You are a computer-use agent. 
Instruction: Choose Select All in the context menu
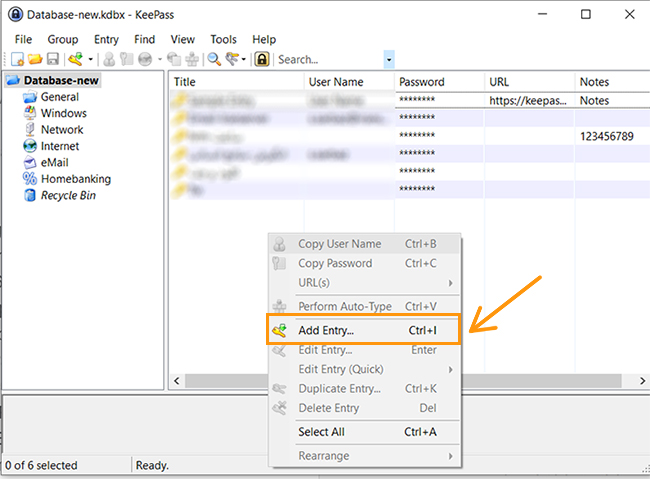365,432
